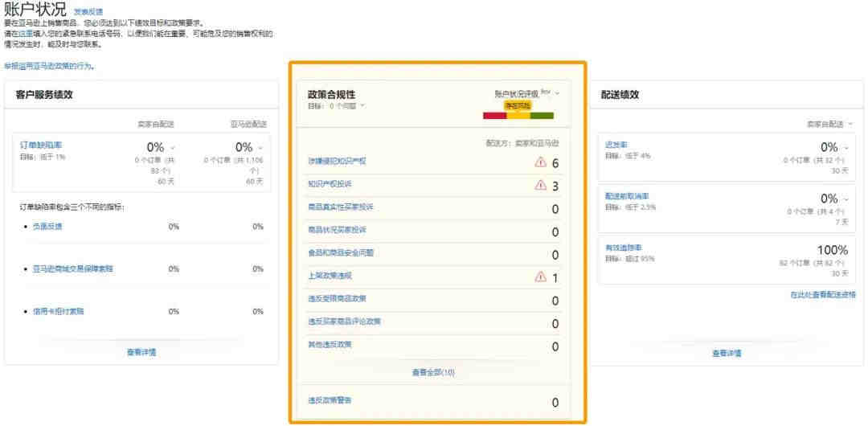Click the account health rating color bar
Screen dimensions: 868x426
(518, 116)
